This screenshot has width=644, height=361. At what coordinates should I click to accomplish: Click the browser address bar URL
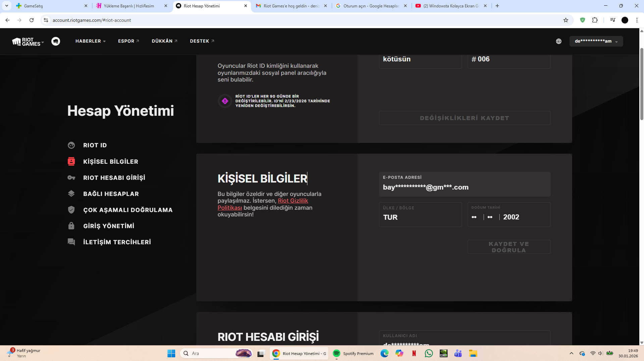click(x=92, y=20)
